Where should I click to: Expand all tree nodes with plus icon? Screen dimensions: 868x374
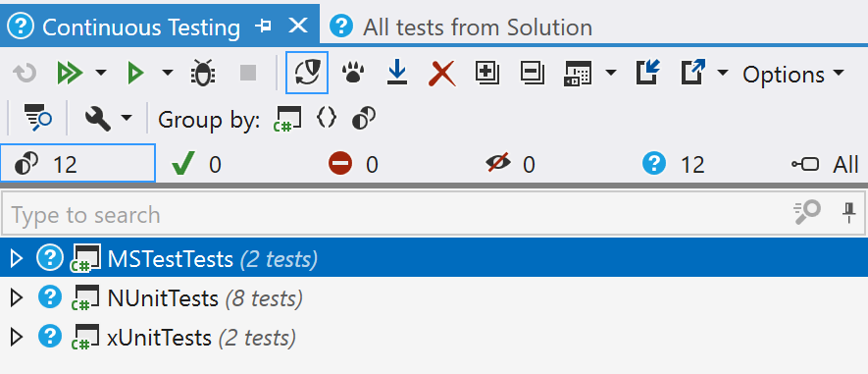tap(487, 74)
